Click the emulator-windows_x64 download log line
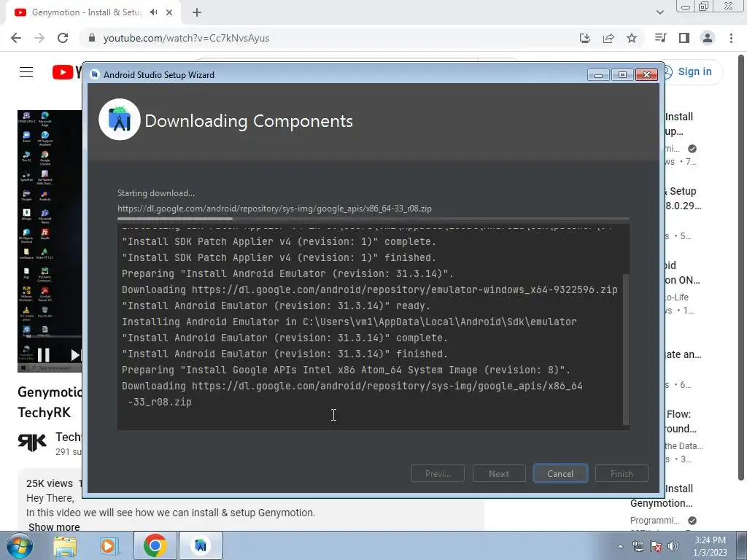This screenshot has width=747, height=560. pyautogui.click(x=369, y=289)
